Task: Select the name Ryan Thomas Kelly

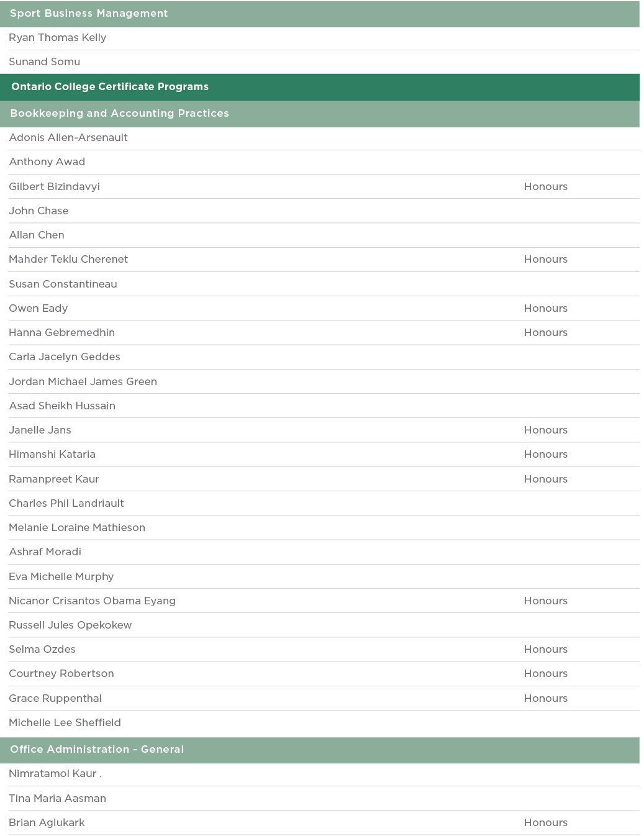Action: pyautogui.click(x=58, y=38)
